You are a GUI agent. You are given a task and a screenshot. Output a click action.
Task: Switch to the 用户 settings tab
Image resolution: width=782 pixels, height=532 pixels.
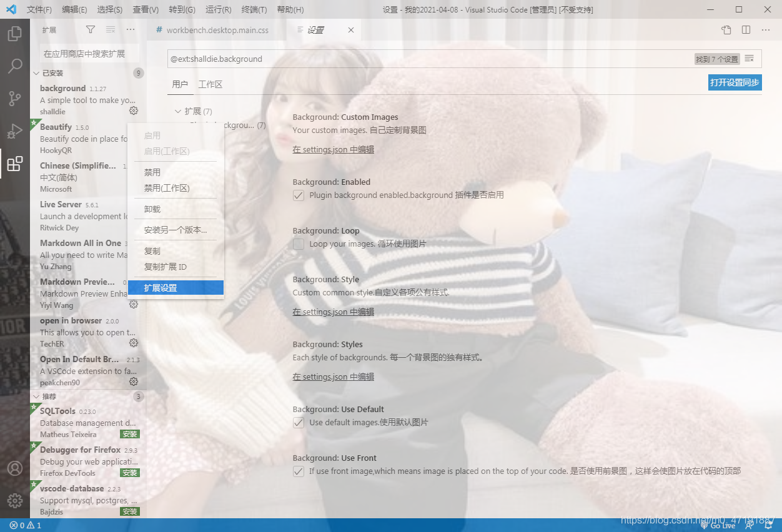click(180, 84)
